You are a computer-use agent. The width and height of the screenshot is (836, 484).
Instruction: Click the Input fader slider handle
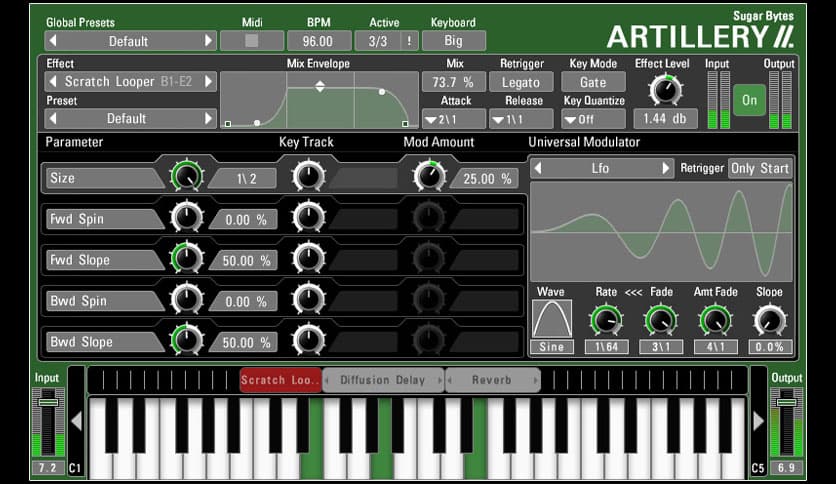click(48, 401)
